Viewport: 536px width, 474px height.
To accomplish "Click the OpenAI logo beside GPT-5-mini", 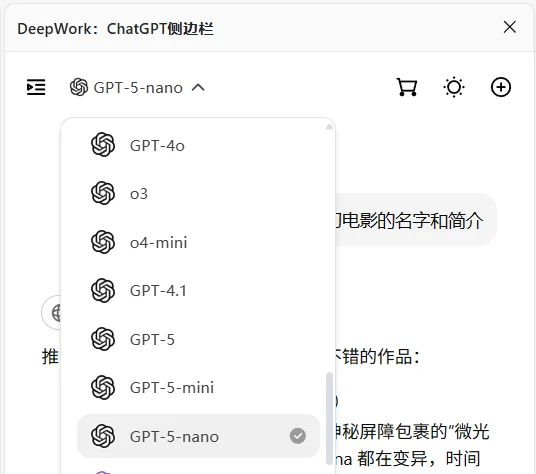I will (103, 387).
